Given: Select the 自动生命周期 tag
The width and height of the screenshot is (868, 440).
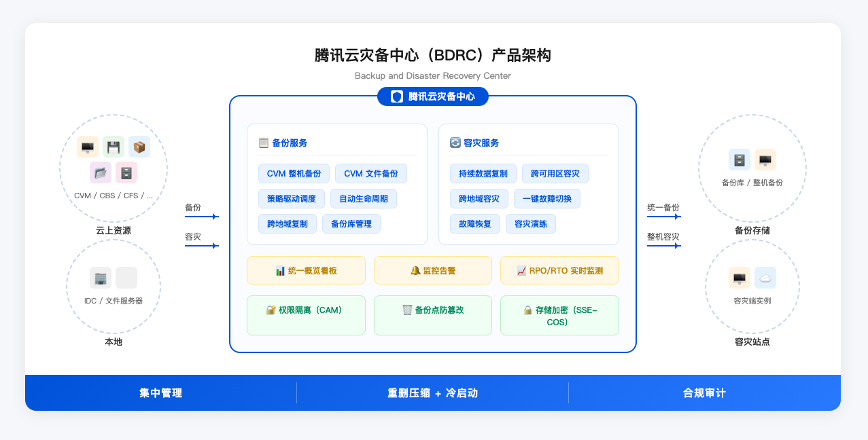Looking at the screenshot, I should [364, 198].
